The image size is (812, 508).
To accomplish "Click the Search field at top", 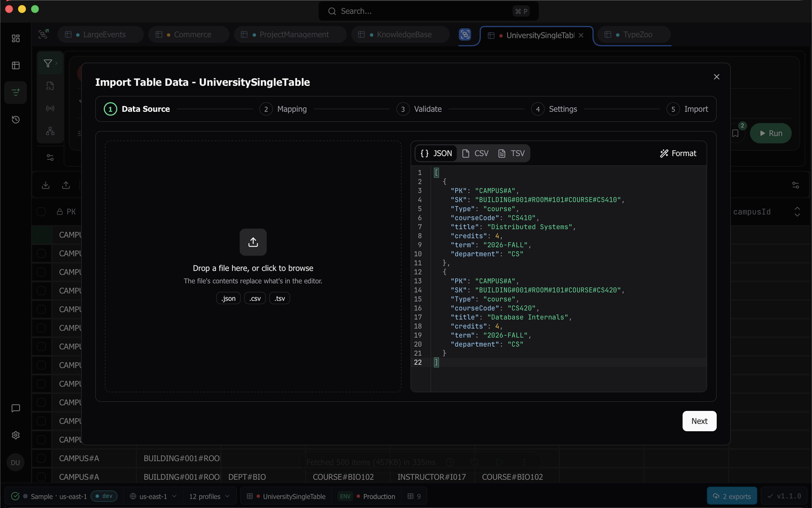I will pos(429,11).
